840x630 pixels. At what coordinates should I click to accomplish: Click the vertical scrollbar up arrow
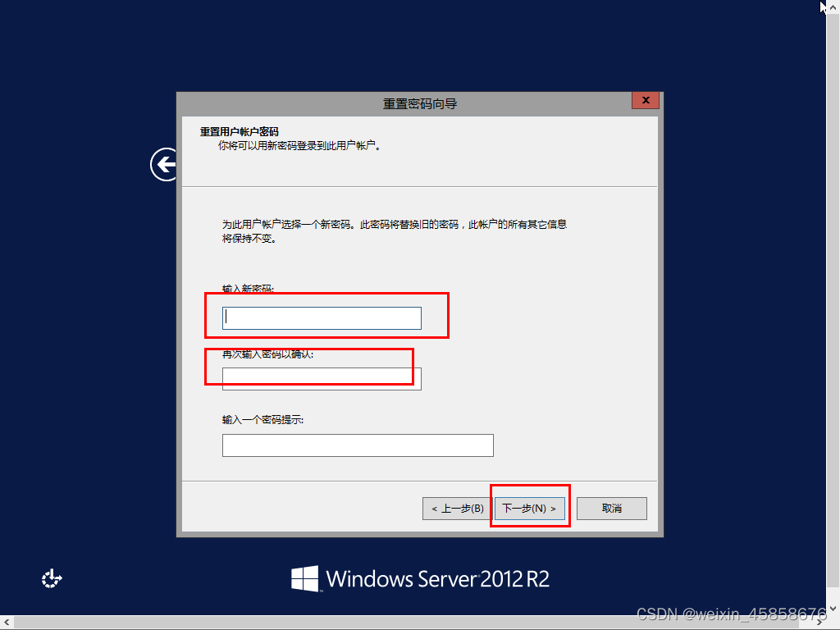[x=833, y=7]
